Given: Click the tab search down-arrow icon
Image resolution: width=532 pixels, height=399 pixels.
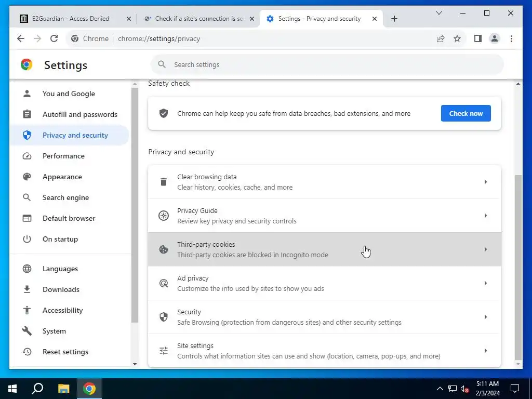Looking at the screenshot, I should click(438, 13).
